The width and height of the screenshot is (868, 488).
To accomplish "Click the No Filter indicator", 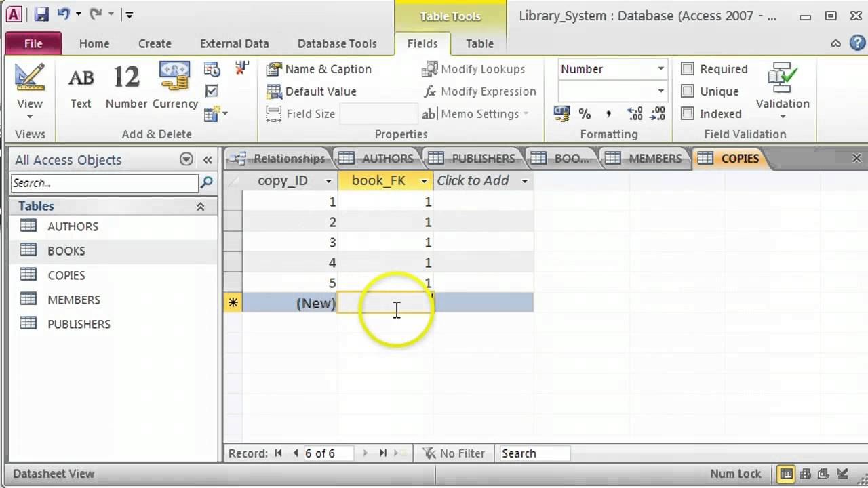I will (x=454, y=453).
